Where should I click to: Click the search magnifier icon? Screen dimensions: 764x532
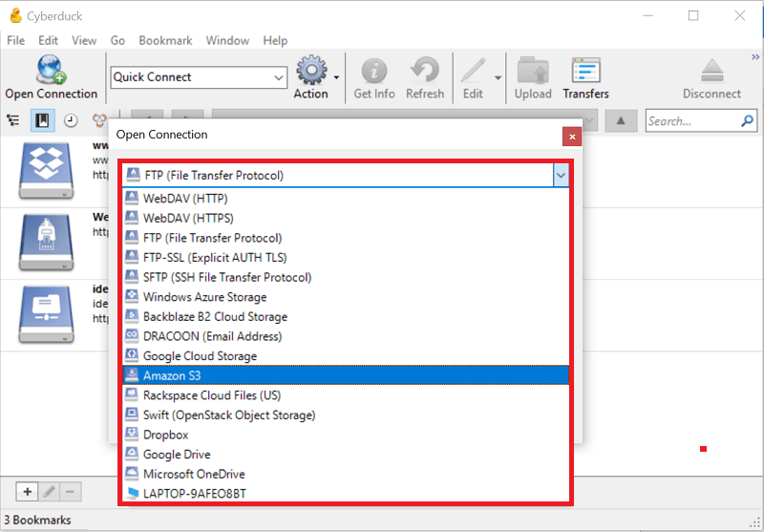748,120
